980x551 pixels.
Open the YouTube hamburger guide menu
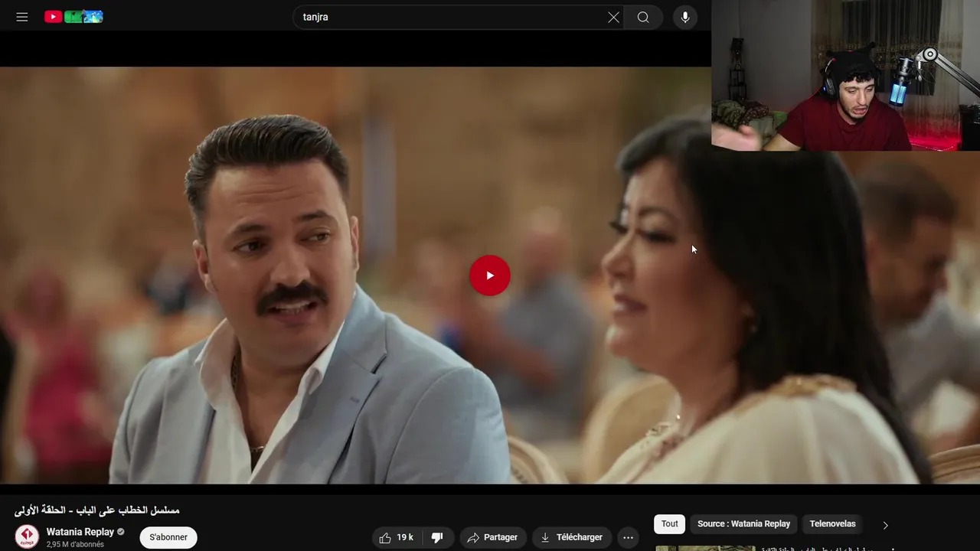[x=22, y=17]
